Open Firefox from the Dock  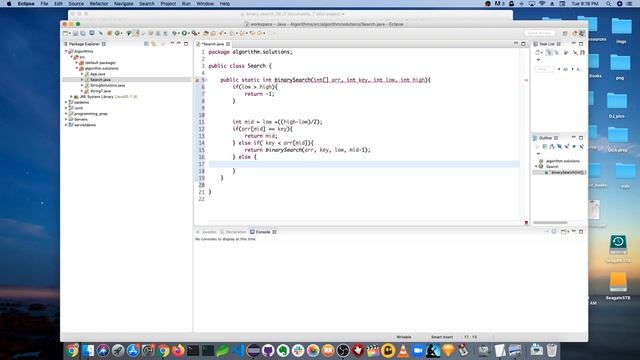click(x=178, y=351)
